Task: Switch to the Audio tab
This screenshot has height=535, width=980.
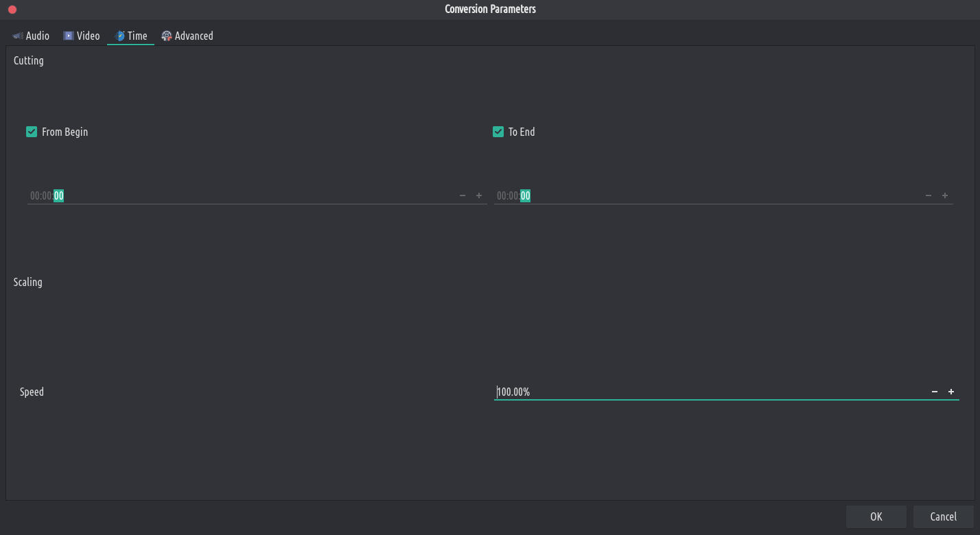Action: (x=31, y=36)
